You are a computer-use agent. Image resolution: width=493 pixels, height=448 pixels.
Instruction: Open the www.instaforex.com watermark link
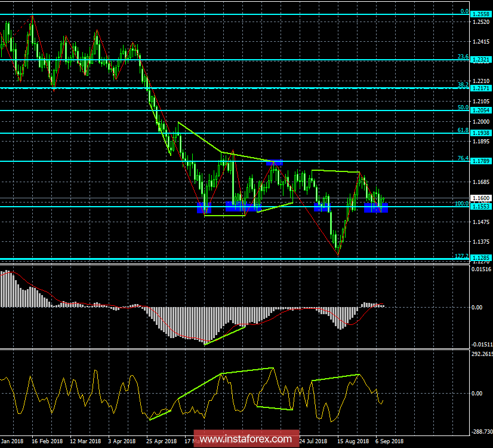point(246,438)
